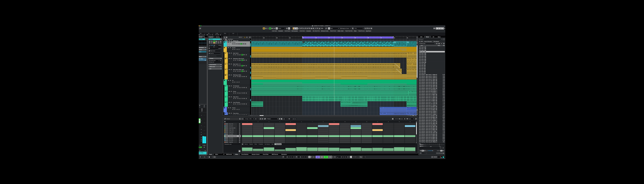Mute the Drums track
This screenshot has width=644, height=184.
[228, 42]
